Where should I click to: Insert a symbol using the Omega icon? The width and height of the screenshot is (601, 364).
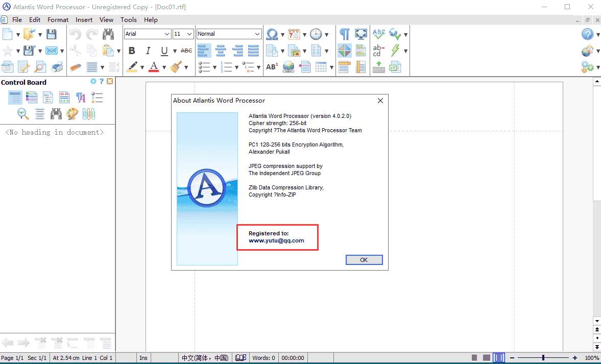pyautogui.click(x=272, y=34)
